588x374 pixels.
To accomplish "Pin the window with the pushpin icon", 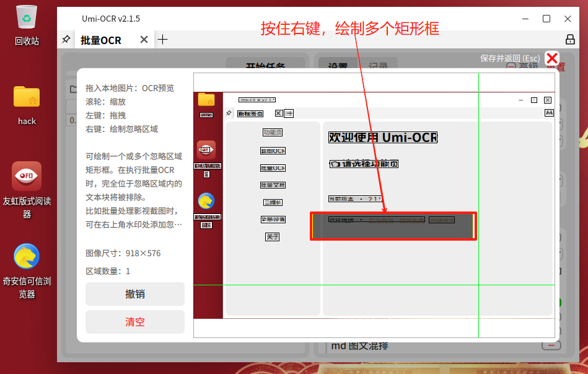I will tap(66, 40).
